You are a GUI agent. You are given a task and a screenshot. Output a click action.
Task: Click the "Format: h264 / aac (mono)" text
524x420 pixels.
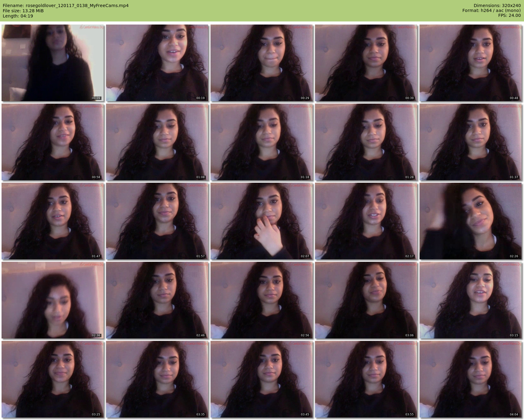click(x=492, y=11)
